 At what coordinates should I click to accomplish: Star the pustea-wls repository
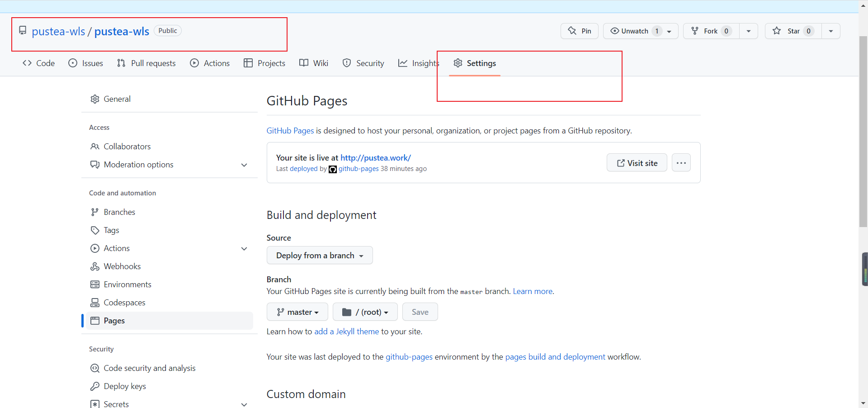793,31
